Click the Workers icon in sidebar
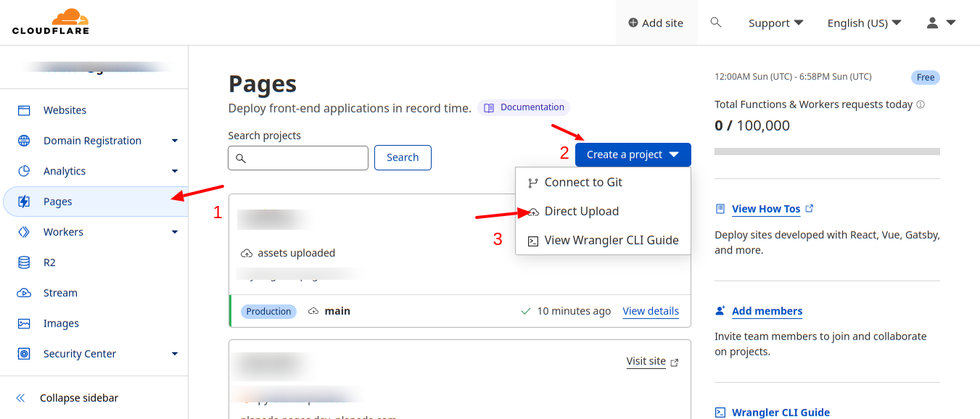The width and height of the screenshot is (980, 419). click(x=24, y=232)
